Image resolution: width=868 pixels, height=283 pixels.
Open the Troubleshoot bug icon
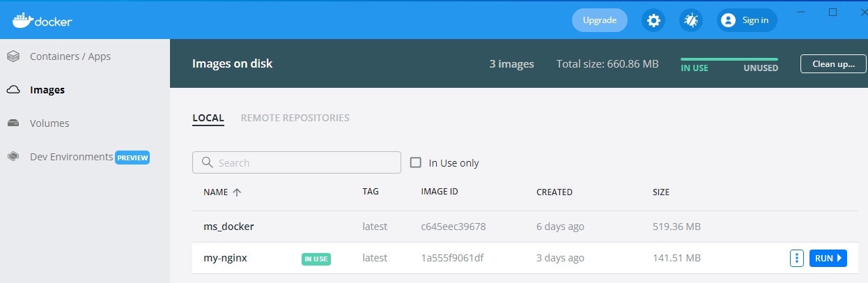click(691, 20)
